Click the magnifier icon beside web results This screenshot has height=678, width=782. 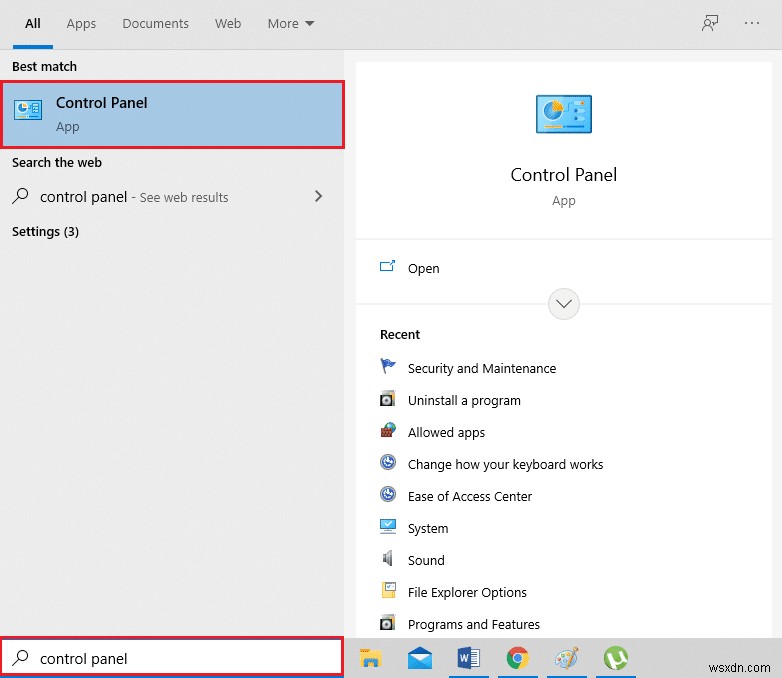20,196
